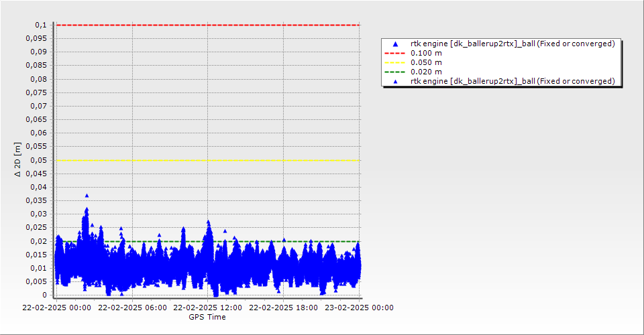The image size is (644, 335).
Task: Click the 0,055 y-axis tick label
Action: 36,146
